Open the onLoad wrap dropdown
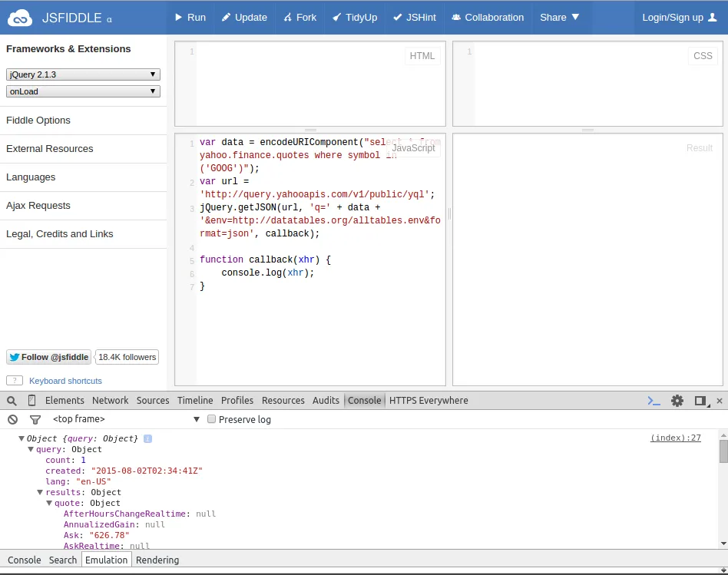 [x=83, y=91]
